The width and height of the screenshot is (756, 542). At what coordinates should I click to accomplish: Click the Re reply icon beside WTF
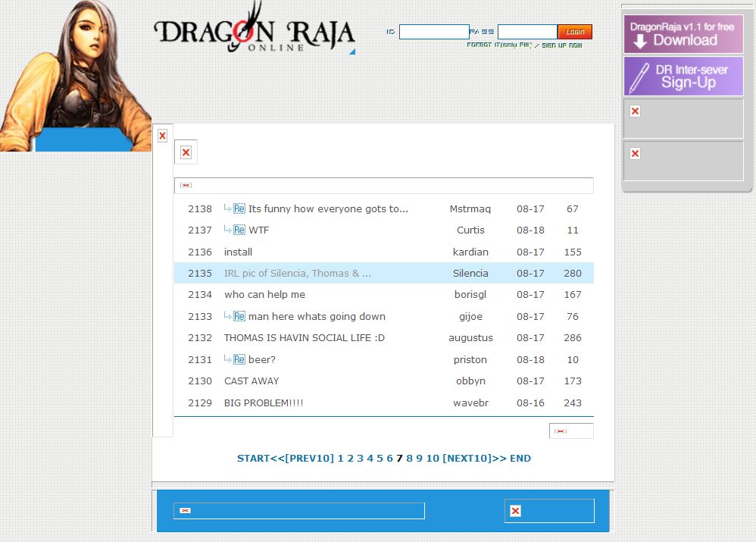(x=239, y=230)
